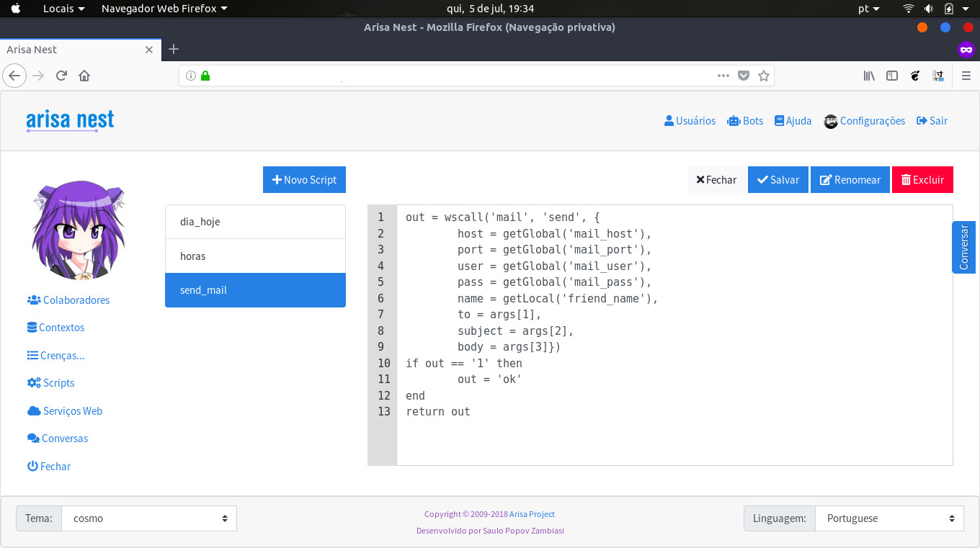Image resolution: width=980 pixels, height=553 pixels.
Task: Click the home icon in Firefox toolbar
Action: point(84,76)
